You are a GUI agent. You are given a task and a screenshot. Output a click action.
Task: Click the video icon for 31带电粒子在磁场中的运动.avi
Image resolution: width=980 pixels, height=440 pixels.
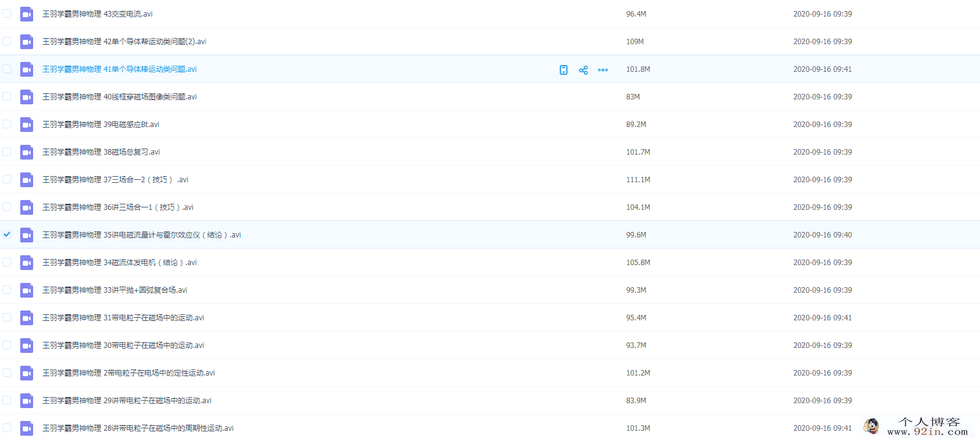[26, 317]
